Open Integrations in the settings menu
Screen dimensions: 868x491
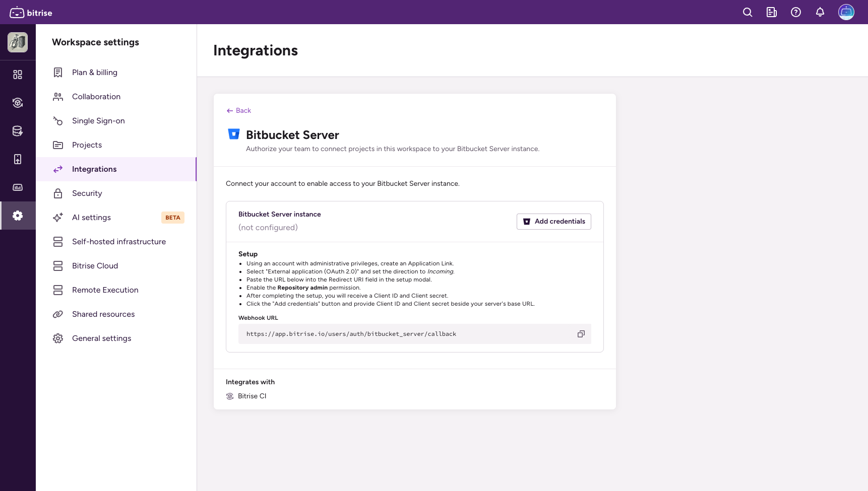[94, 169]
